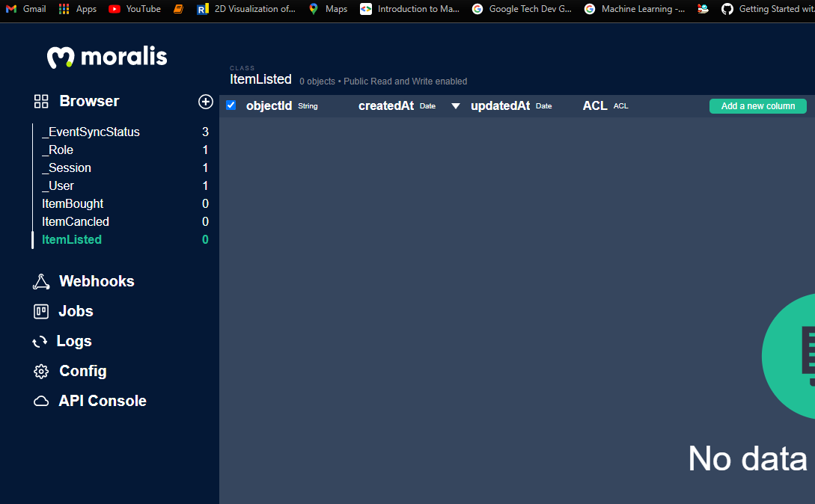The width and height of the screenshot is (815, 504).
Task: Click the add new class plus icon
Action: click(205, 102)
